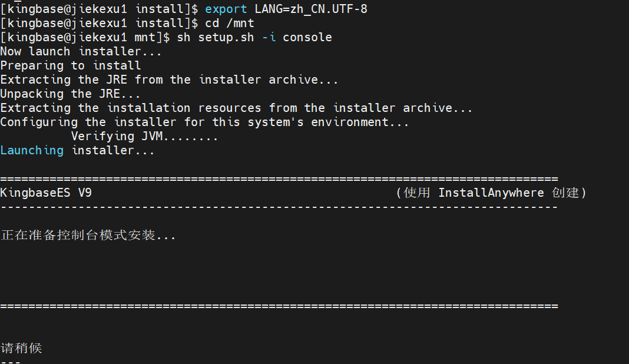This screenshot has height=364, width=629.
Task: Click the 'InstallAnywhere' text on the right
Action: (491, 193)
